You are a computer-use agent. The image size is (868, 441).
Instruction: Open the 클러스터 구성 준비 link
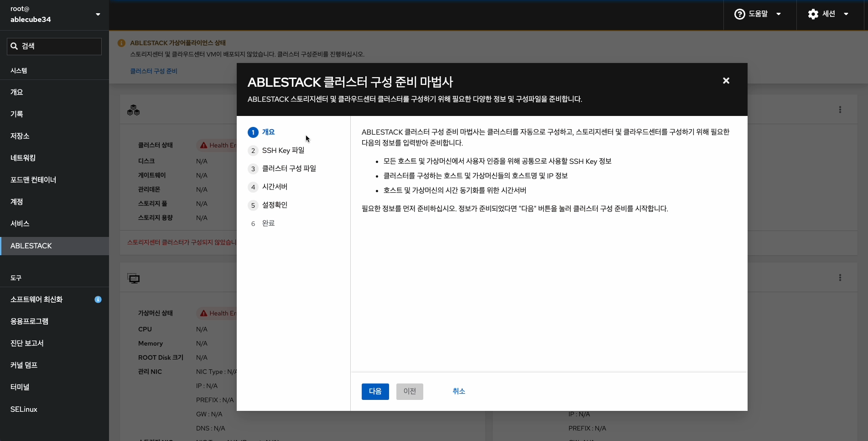153,71
